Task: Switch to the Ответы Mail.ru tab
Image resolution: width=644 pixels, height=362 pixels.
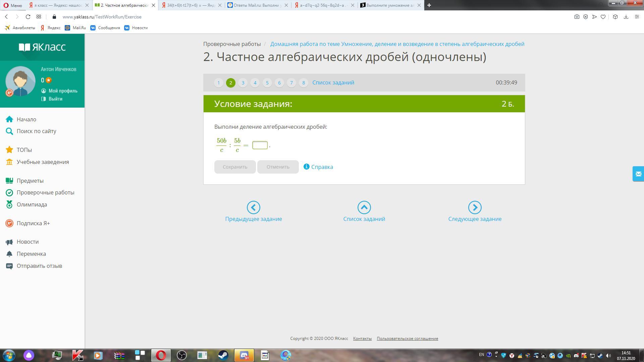Action: click(x=257, y=5)
